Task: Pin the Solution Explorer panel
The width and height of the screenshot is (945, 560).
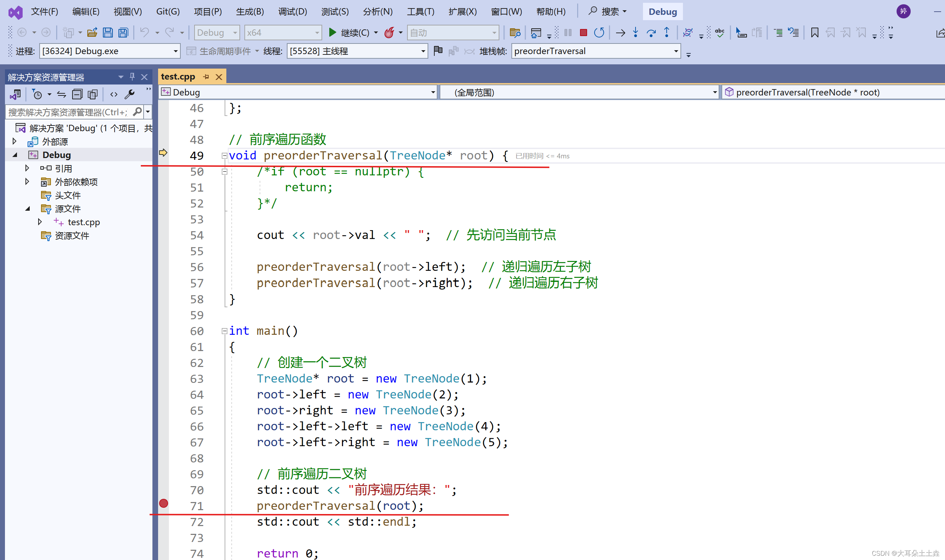Action: (132, 77)
